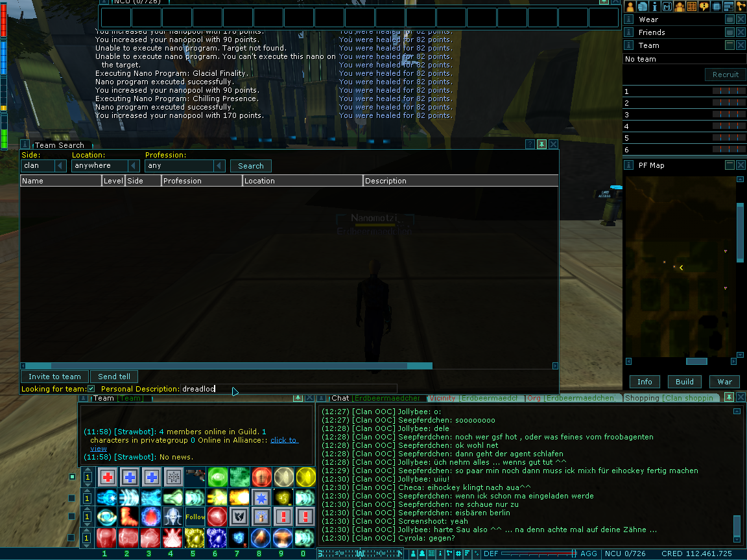Click the help icon on Team Search window
Screen dimensions: 747x560
[530, 145]
